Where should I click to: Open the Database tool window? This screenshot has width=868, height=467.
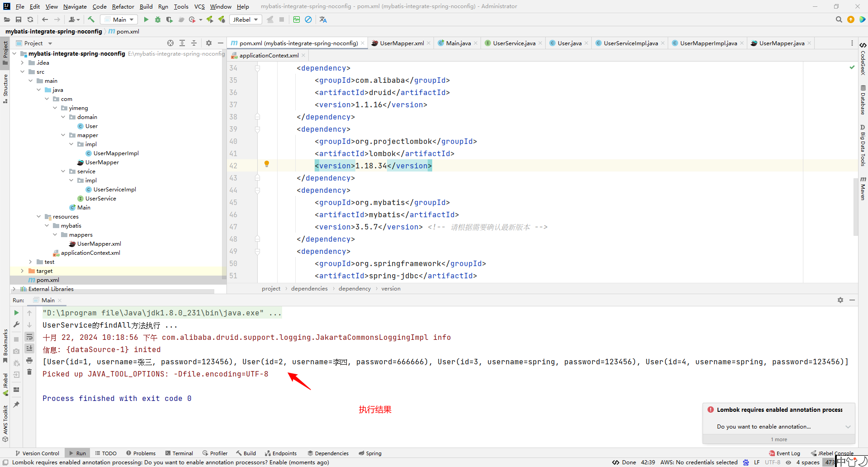pyautogui.click(x=863, y=100)
